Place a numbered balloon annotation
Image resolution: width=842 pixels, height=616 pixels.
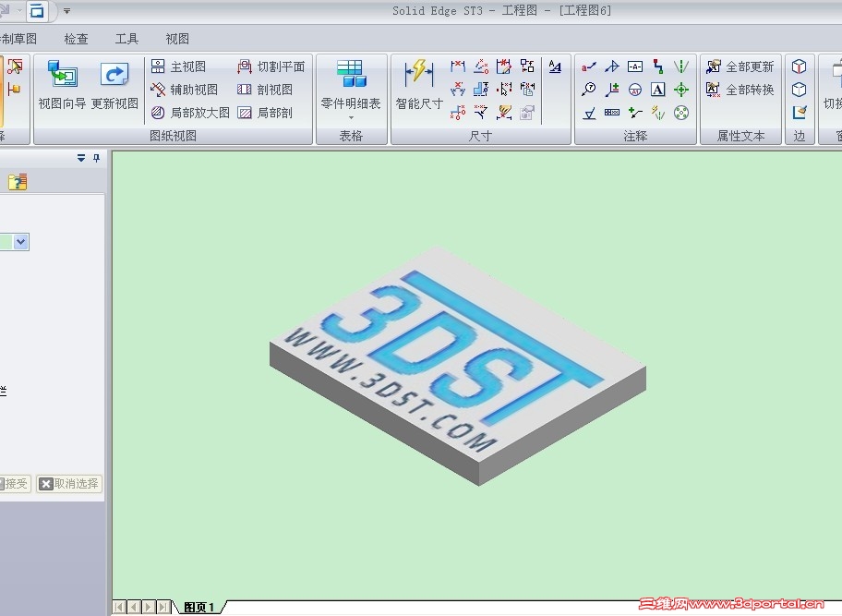pyautogui.click(x=589, y=90)
